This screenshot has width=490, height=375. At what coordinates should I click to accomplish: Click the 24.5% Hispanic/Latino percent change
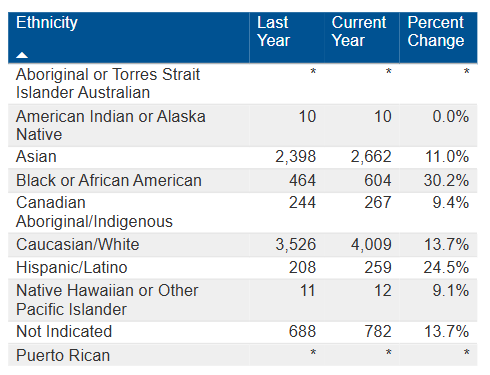coord(446,268)
